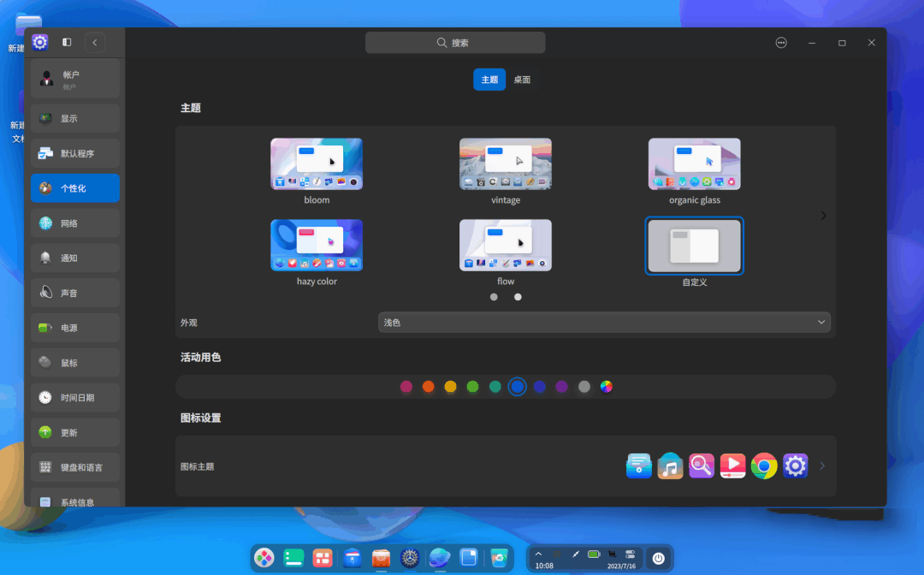Open the file manager in the dock

point(352,557)
